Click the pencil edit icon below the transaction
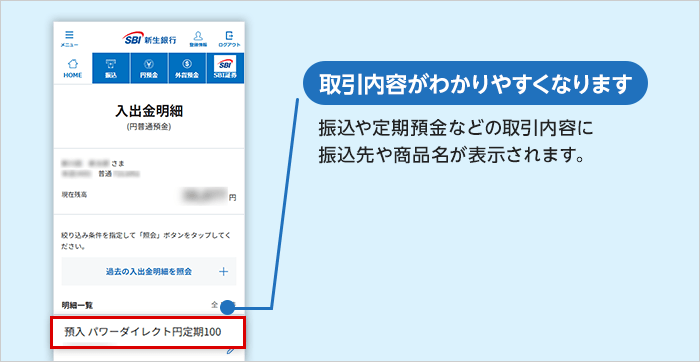This screenshot has width=700, height=362. point(231,350)
